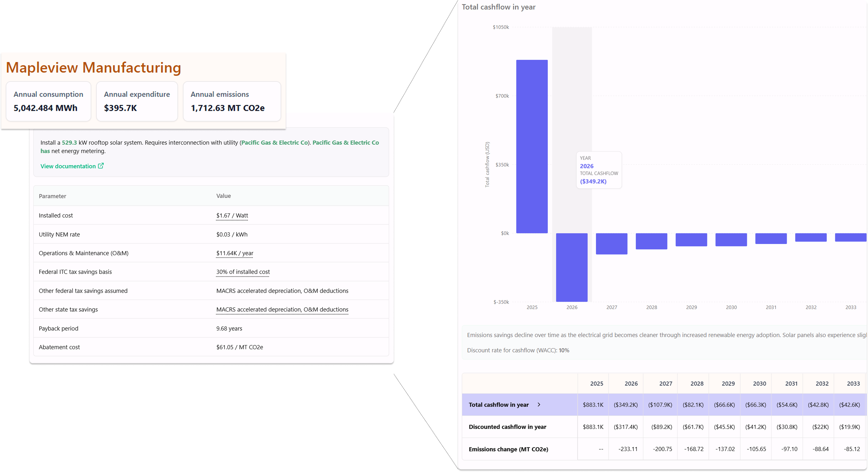The height and width of the screenshot is (472, 868).
Task: Select the Annual expenditure card
Action: 137,101
